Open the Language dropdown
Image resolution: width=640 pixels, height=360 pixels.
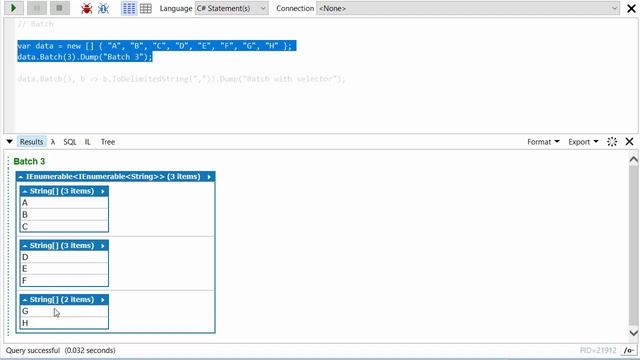coord(231,9)
